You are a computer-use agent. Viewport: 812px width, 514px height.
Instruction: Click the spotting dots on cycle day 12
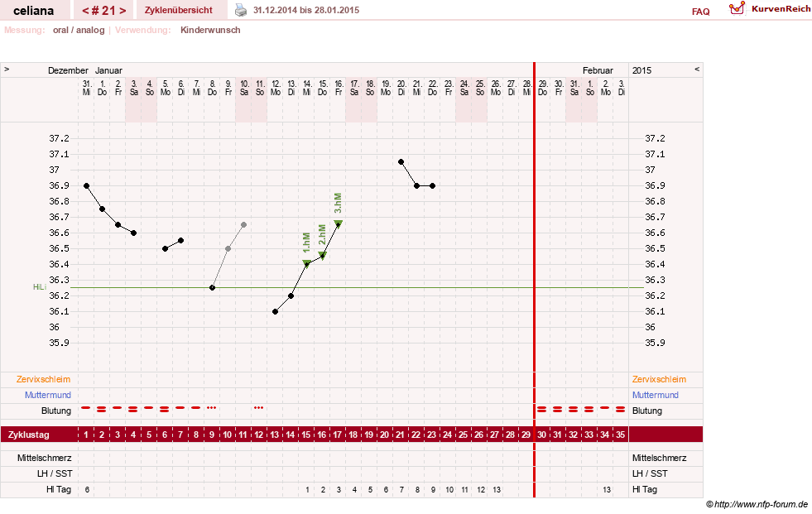(258, 408)
